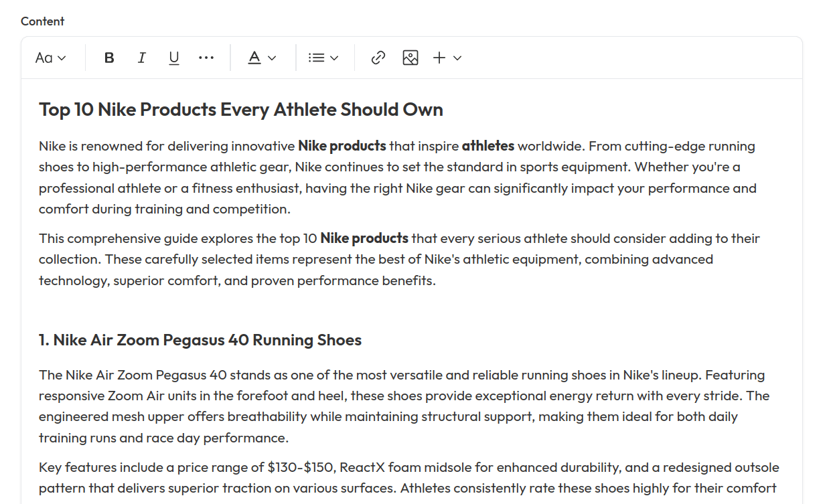Click the bold word 'athletes' in first paragraph
Screen dimensions: 827x504
coord(487,146)
